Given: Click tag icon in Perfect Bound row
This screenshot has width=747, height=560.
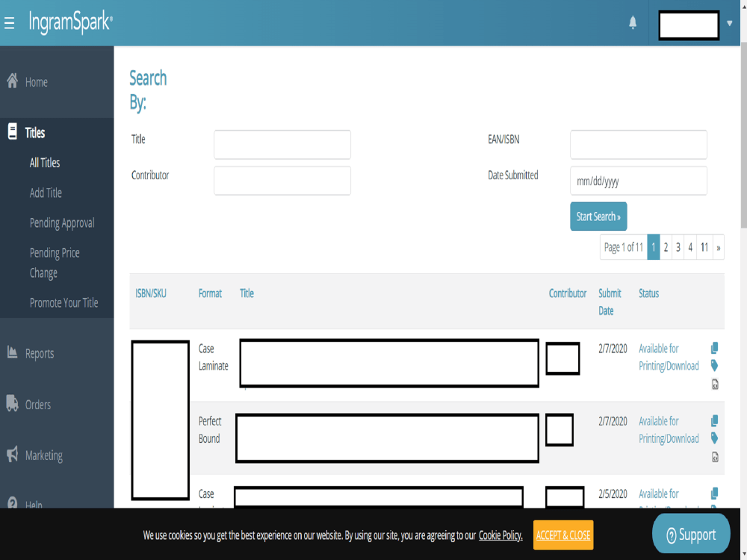Looking at the screenshot, I should 715,438.
